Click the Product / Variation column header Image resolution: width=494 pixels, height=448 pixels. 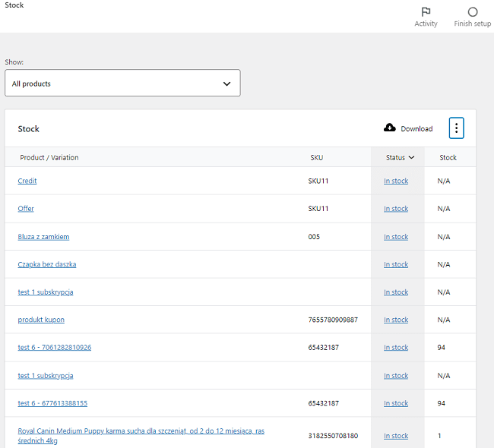click(x=49, y=157)
